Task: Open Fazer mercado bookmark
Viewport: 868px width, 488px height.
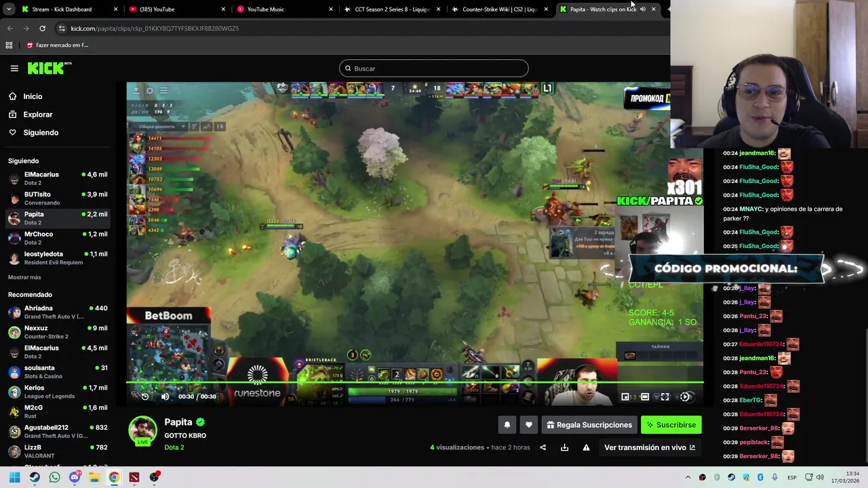Action: (57, 45)
